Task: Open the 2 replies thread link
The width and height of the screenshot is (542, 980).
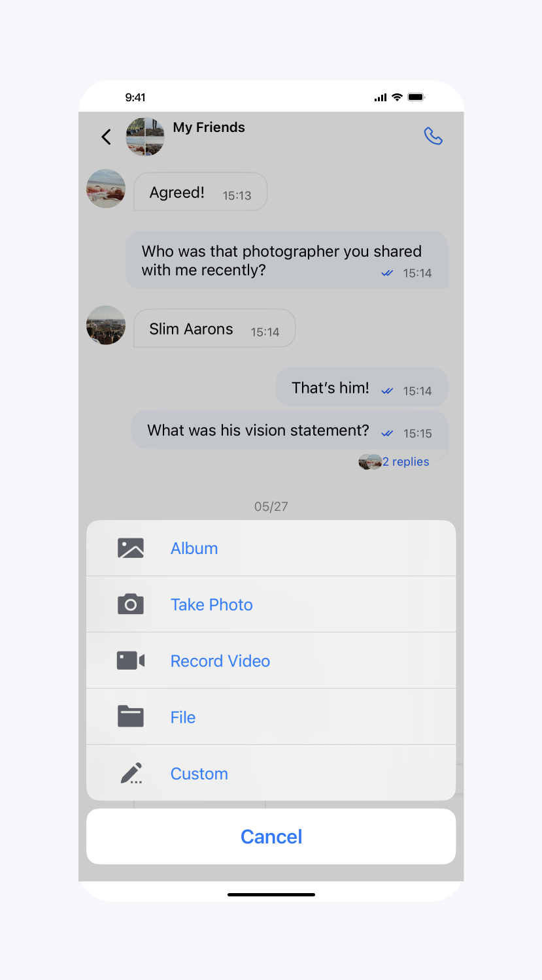Action: [x=405, y=462]
